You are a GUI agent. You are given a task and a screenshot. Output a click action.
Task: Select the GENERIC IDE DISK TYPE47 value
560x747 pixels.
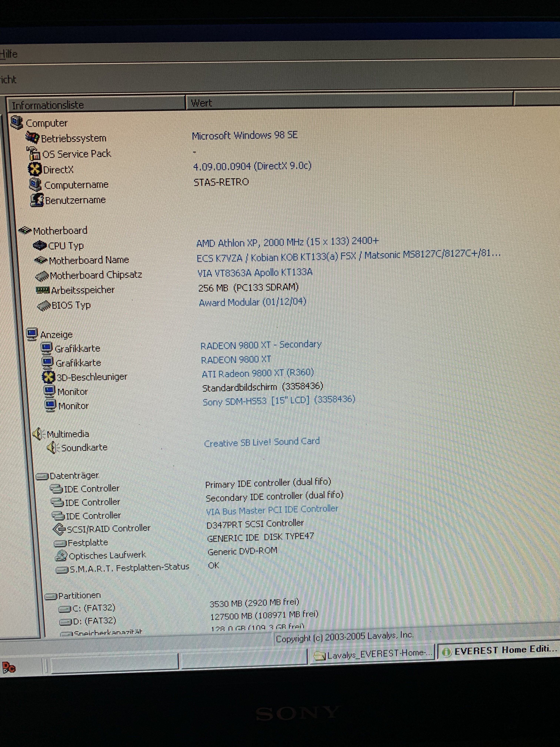click(261, 537)
